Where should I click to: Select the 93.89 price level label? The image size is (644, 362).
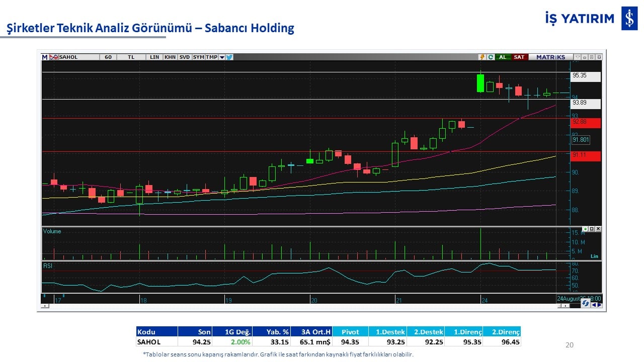click(x=586, y=104)
